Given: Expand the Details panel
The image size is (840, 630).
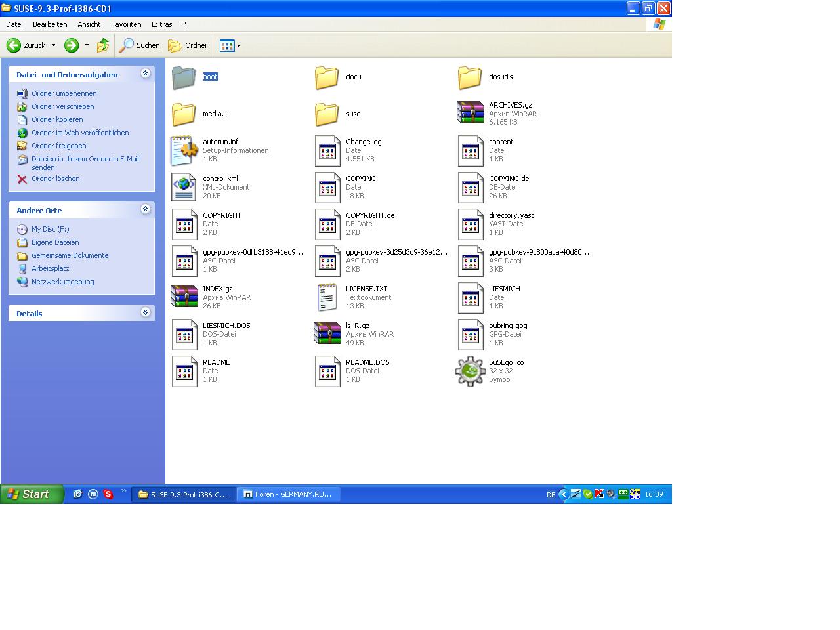Looking at the screenshot, I should point(145,312).
